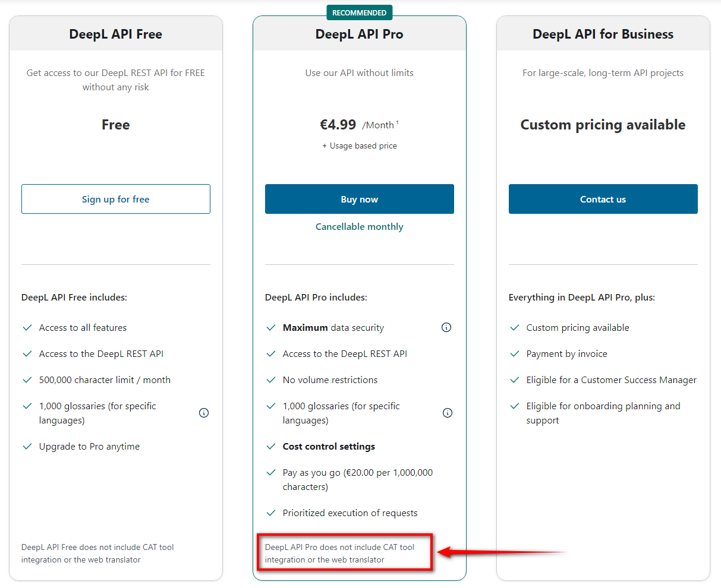Viewport: 721px width, 588px height.
Task: Open info icon for Pro plan glossaries
Action: [448, 413]
